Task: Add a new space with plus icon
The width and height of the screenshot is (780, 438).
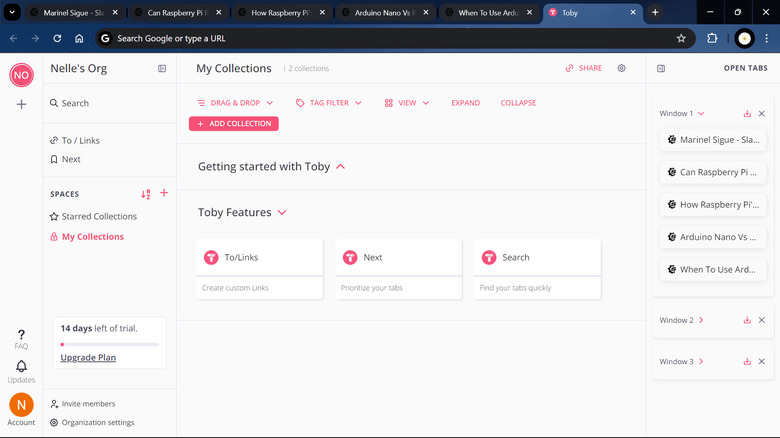Action: pos(164,193)
